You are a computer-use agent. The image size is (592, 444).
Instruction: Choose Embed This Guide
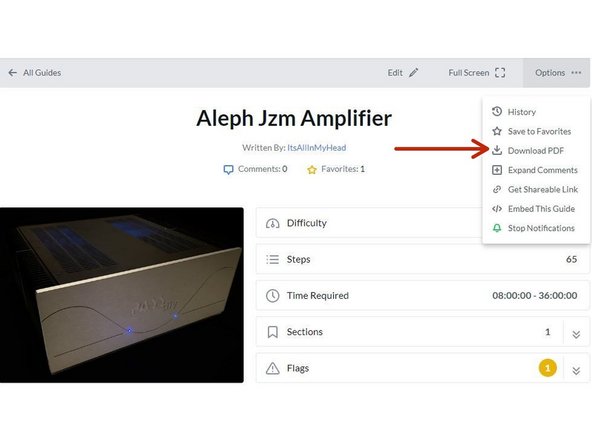tap(533, 209)
